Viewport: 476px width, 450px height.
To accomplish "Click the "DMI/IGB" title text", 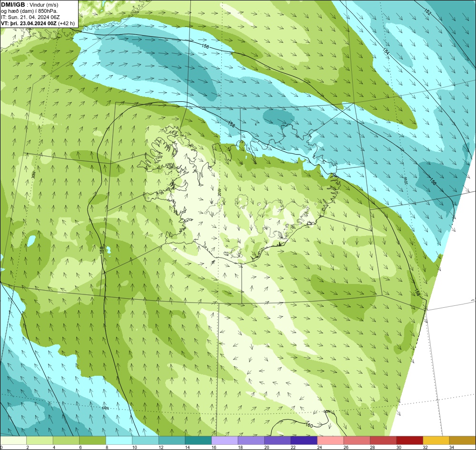I will click(x=13, y=5).
